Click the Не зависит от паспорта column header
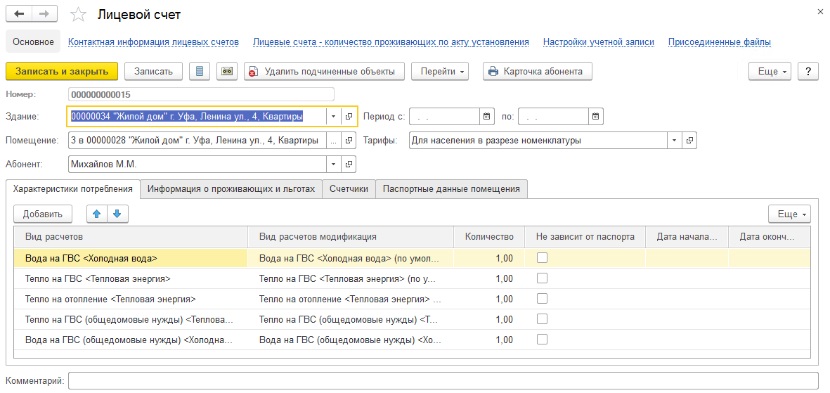The image size is (830, 393). coord(585,237)
